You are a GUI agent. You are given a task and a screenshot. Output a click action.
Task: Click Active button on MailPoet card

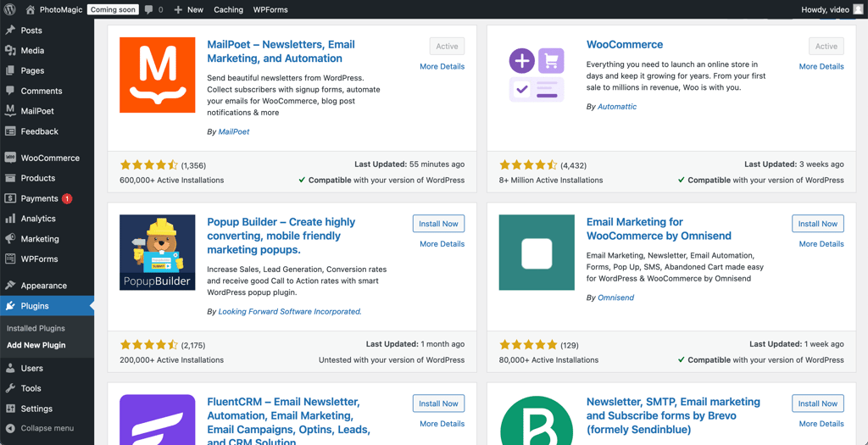coord(447,47)
